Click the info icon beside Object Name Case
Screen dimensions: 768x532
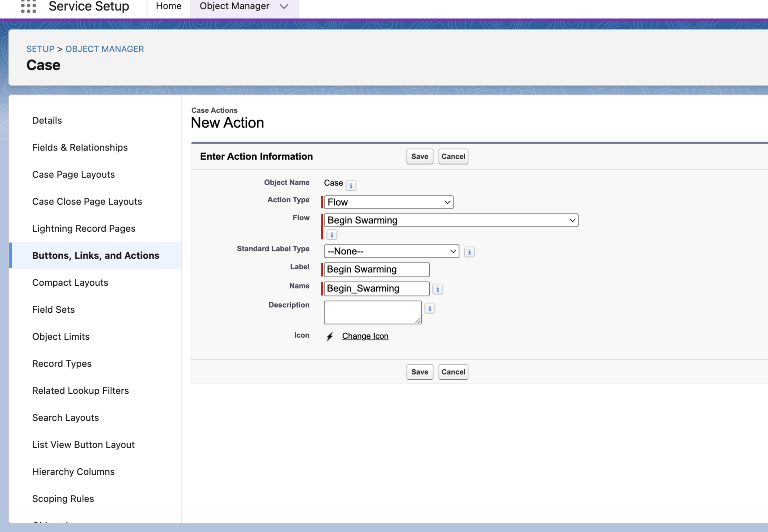tap(351, 185)
